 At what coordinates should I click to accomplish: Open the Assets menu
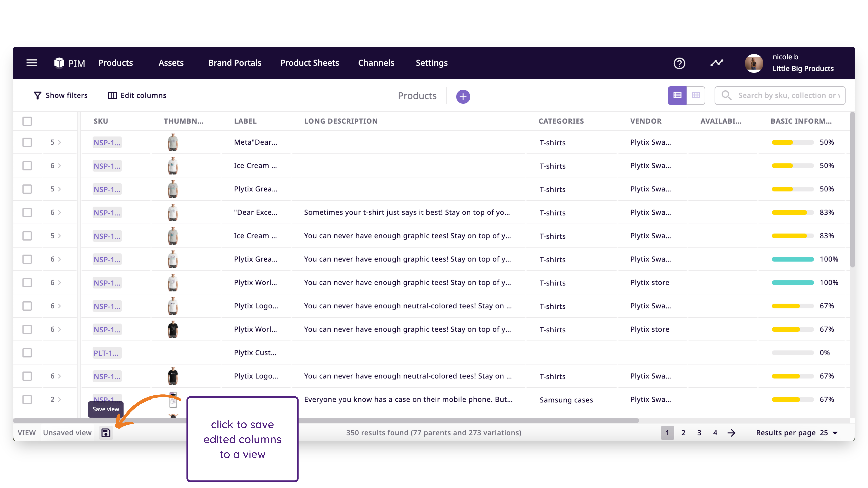[171, 63]
